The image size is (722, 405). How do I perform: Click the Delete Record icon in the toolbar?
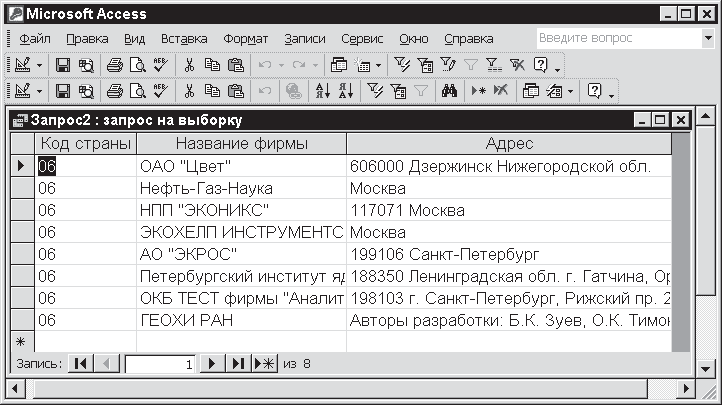pyautogui.click(x=501, y=91)
